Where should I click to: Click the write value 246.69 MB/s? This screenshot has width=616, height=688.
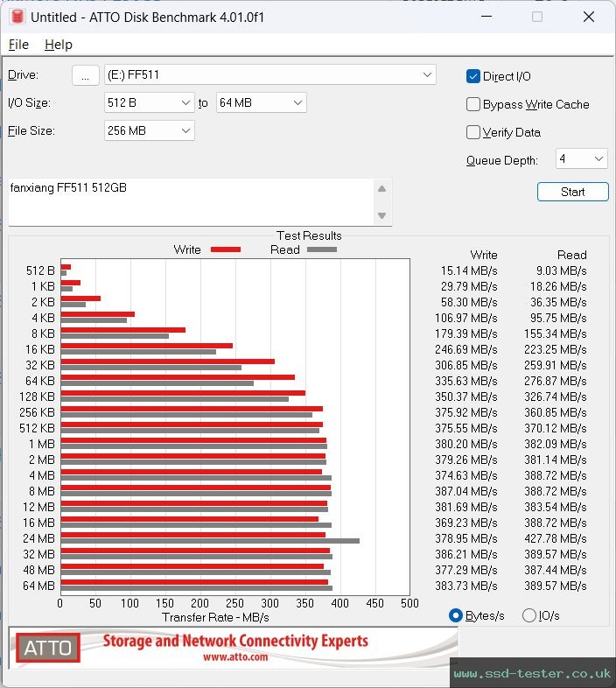[466, 349]
